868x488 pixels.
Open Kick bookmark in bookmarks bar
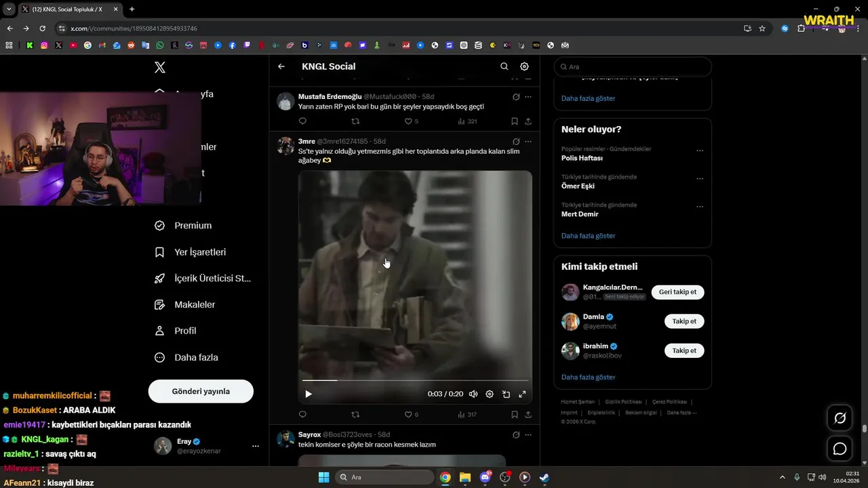pyautogui.click(x=30, y=45)
